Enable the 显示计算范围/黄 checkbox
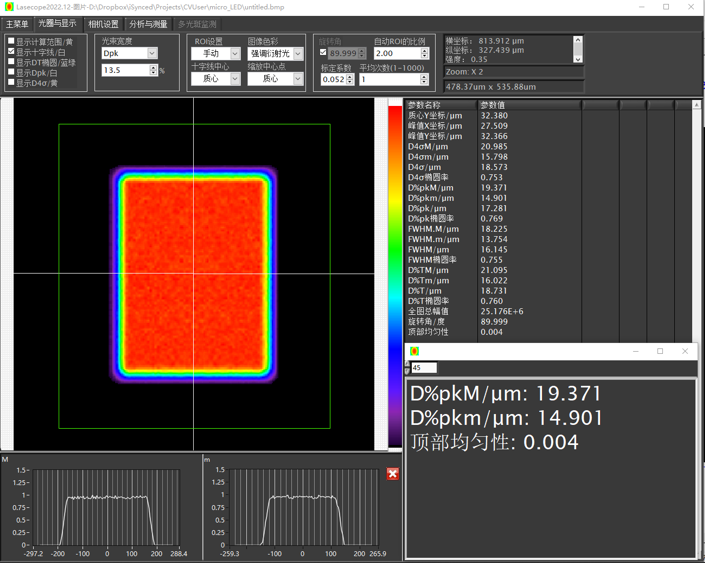 11,42
